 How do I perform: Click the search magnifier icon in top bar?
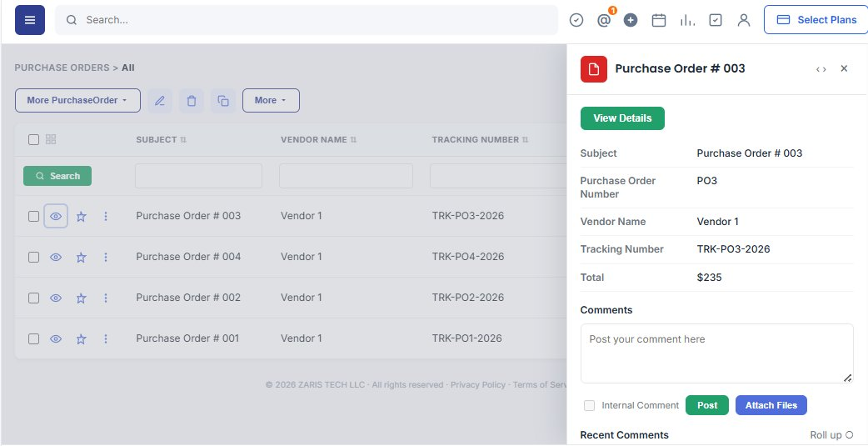click(72, 20)
